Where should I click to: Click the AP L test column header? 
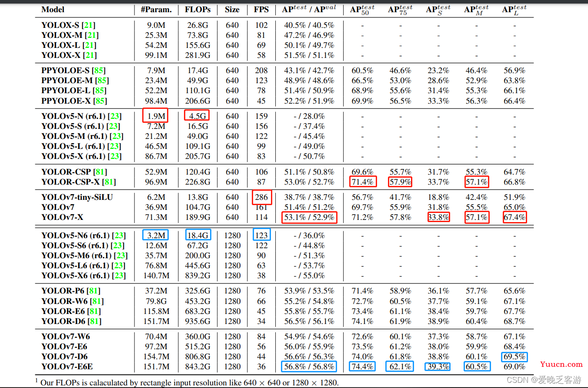514,10
